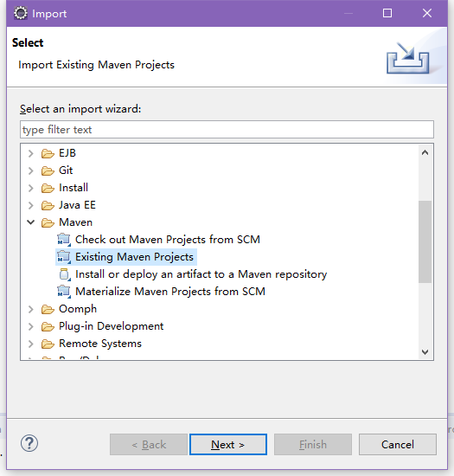The height and width of the screenshot is (476, 454).
Task: Click the Eclipse gear icon in the title bar
Action: pyautogui.click(x=21, y=13)
